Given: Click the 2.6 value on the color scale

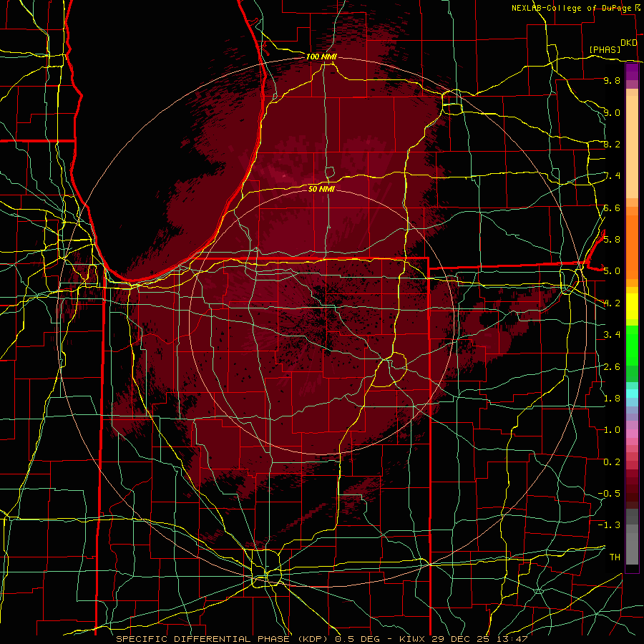Looking at the screenshot, I should [x=612, y=367].
